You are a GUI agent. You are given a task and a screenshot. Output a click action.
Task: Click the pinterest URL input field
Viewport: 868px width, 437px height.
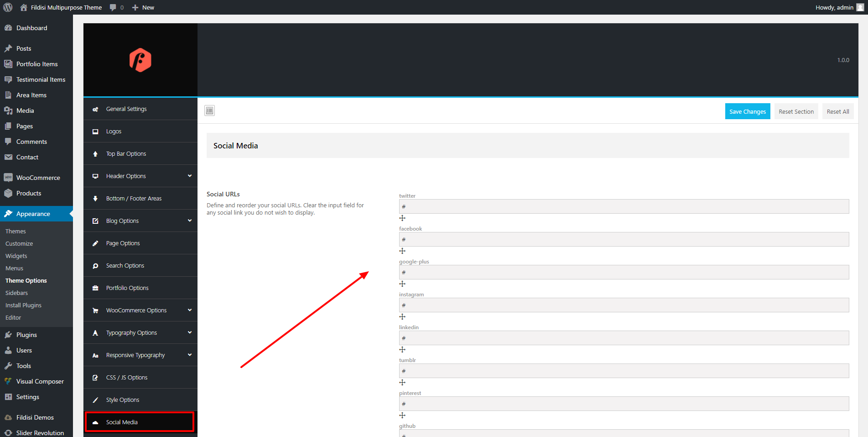(x=624, y=404)
